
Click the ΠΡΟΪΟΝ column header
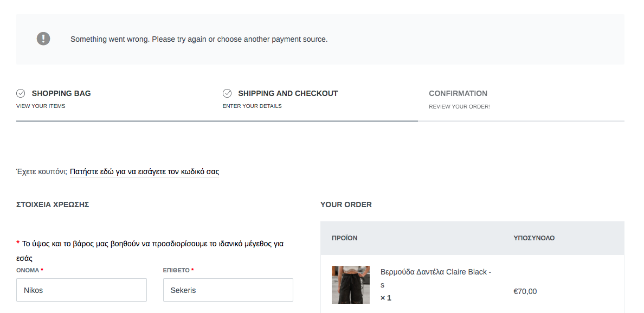coord(344,238)
